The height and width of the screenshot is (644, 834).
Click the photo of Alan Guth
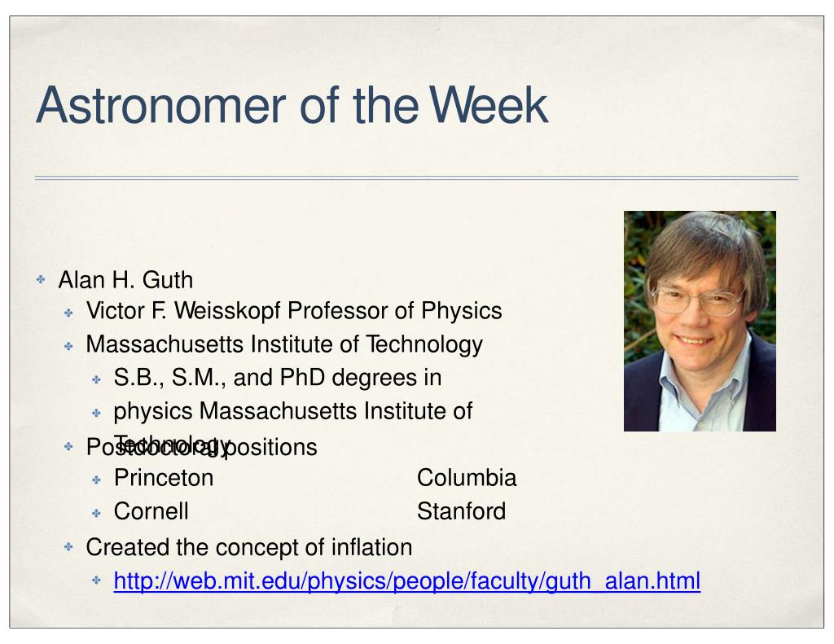700,322
